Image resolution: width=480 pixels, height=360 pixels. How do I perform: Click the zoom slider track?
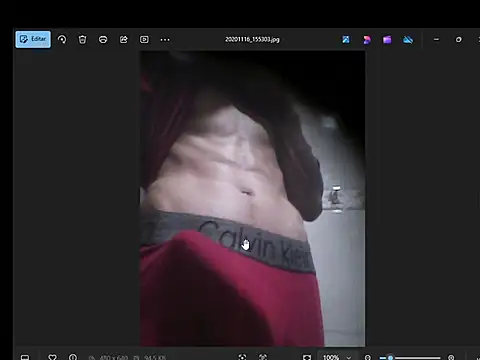click(410, 358)
